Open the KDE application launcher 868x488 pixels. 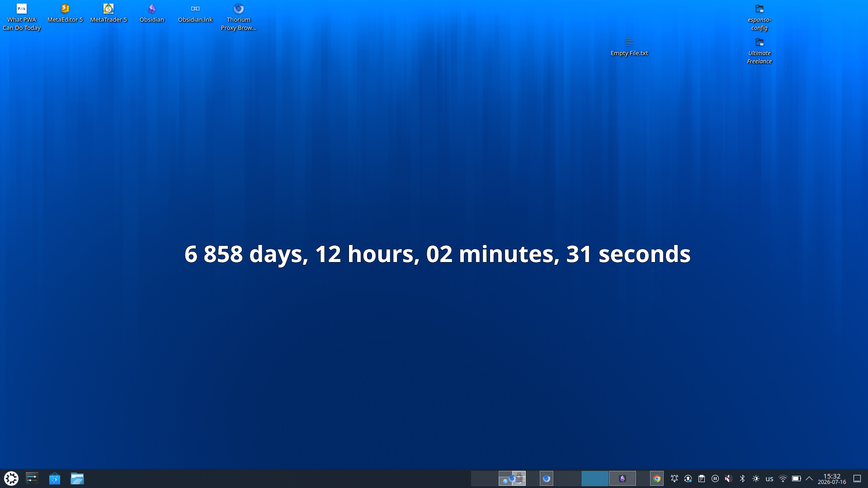pyautogui.click(x=11, y=479)
